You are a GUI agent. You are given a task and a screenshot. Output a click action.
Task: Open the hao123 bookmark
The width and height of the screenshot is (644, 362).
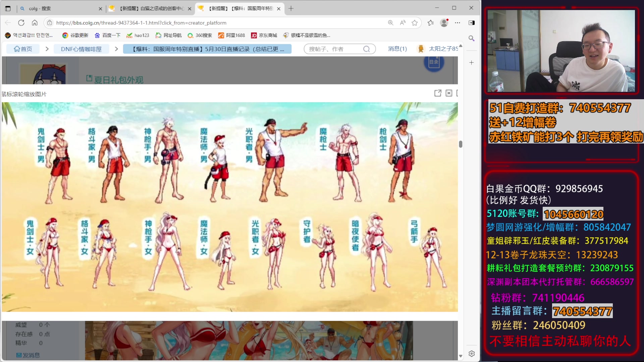tap(138, 35)
